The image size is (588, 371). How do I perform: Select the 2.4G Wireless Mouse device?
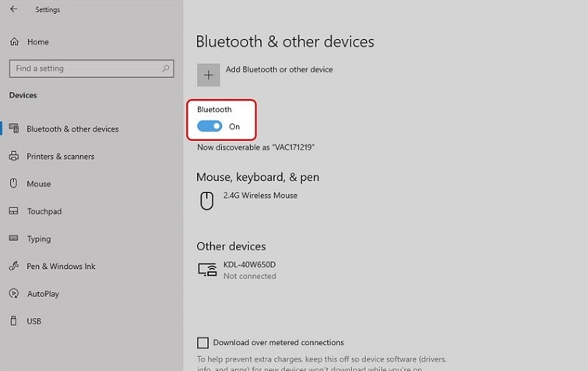(260, 196)
